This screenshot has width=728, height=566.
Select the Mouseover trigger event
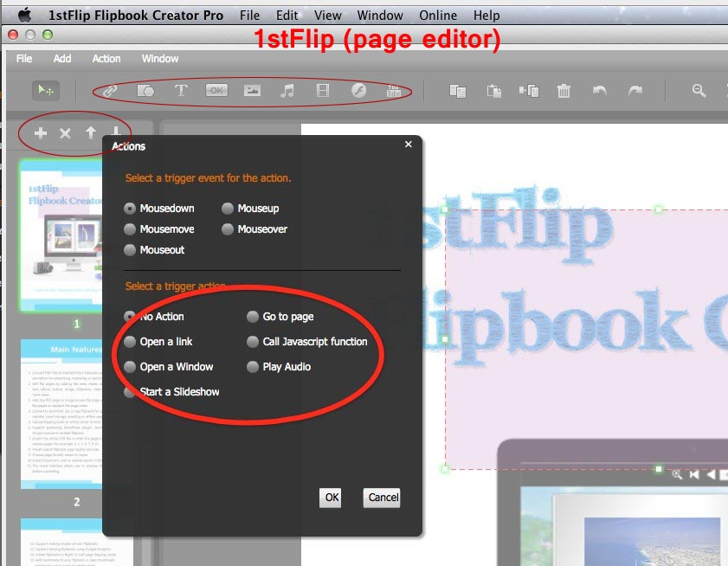(x=228, y=229)
